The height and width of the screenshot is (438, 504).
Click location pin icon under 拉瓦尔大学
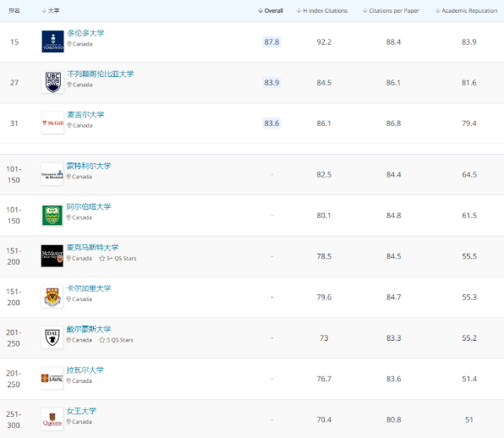click(68, 381)
